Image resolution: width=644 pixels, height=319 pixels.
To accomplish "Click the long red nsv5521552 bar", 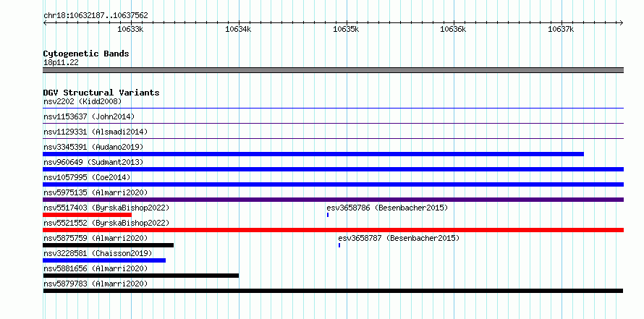I will coord(334,230).
